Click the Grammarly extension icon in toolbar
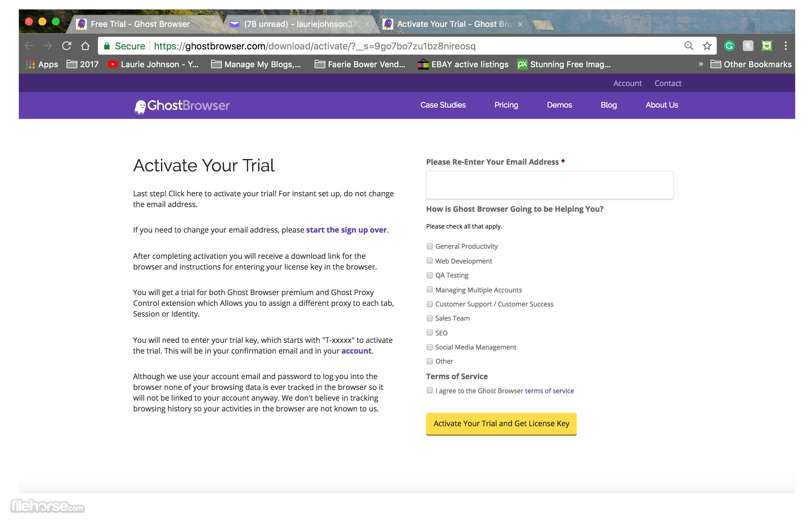This screenshot has width=812, height=523. pyautogui.click(x=729, y=46)
